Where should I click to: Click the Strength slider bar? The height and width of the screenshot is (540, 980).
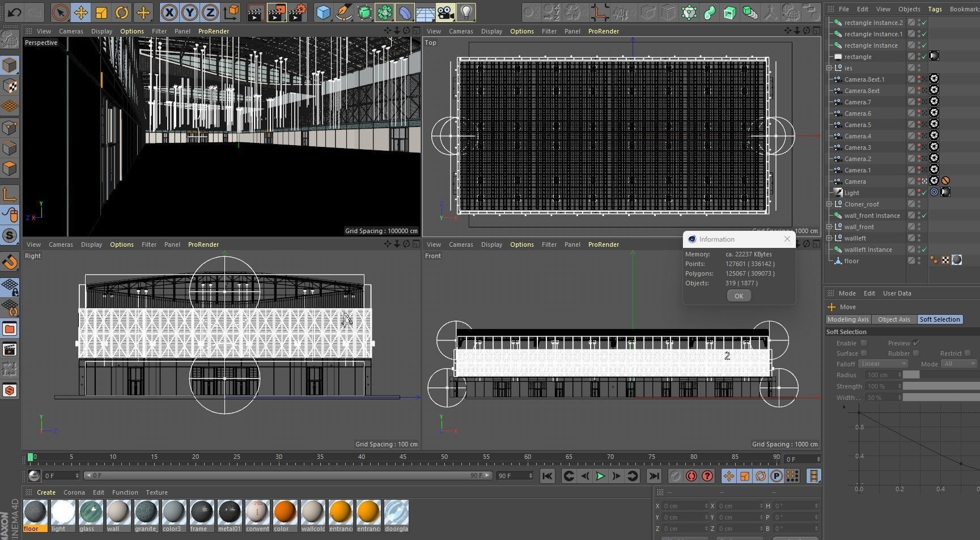point(941,386)
